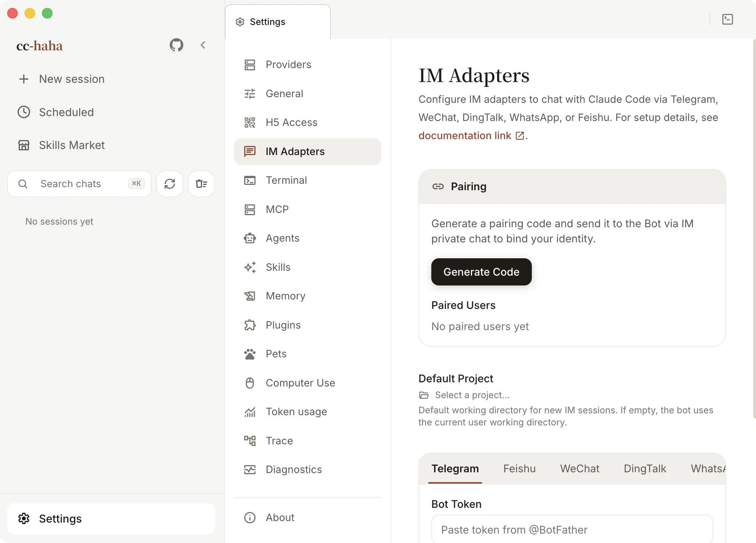The image size is (756, 543).
Task: Click the Pairing section header
Action: coord(572,187)
